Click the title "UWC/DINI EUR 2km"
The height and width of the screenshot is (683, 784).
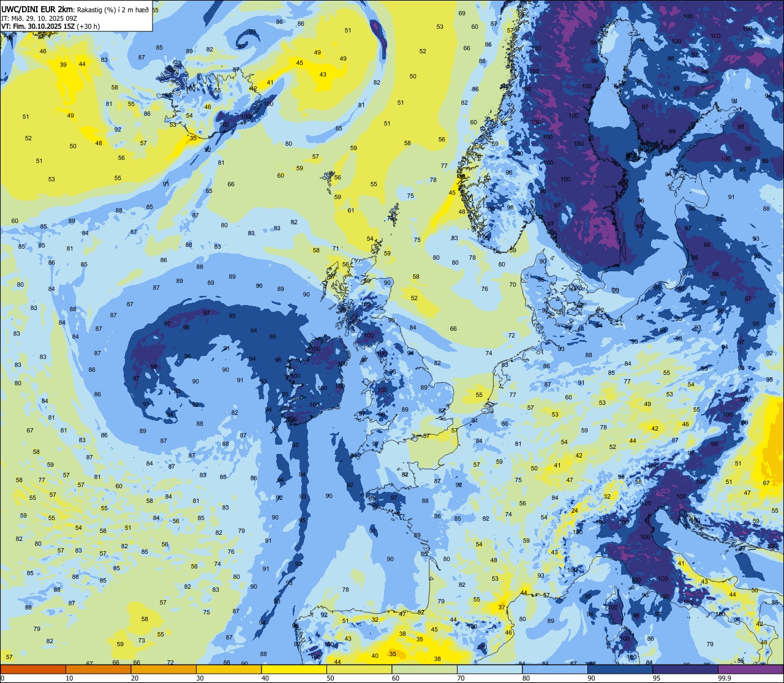[37, 9]
